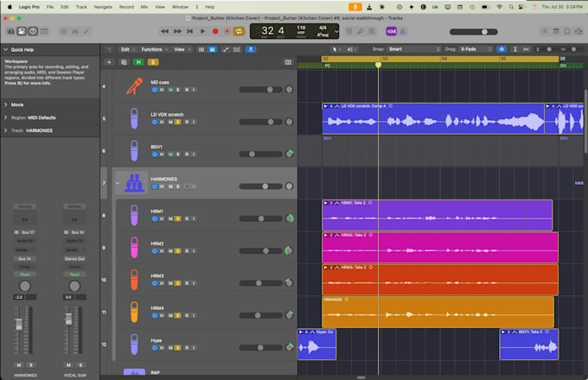The width and height of the screenshot is (588, 380).
Task: Toggle the blue Catch Playhead button
Action: (251, 49)
